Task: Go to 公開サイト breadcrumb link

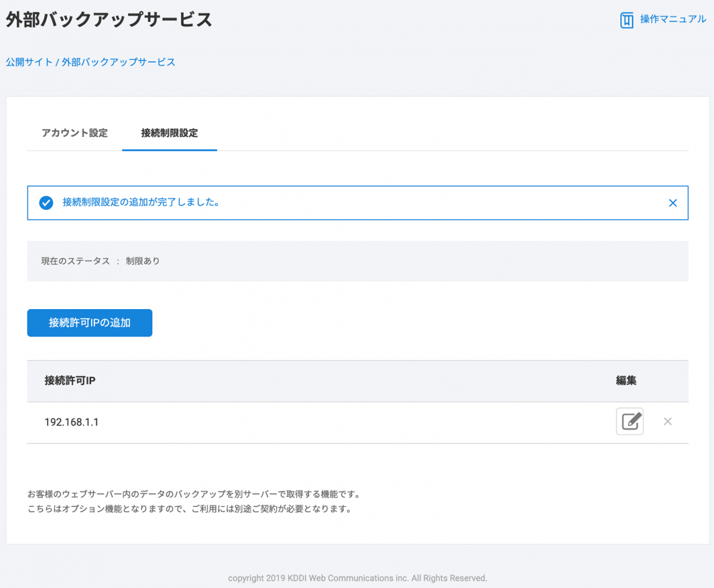Action: [x=29, y=62]
